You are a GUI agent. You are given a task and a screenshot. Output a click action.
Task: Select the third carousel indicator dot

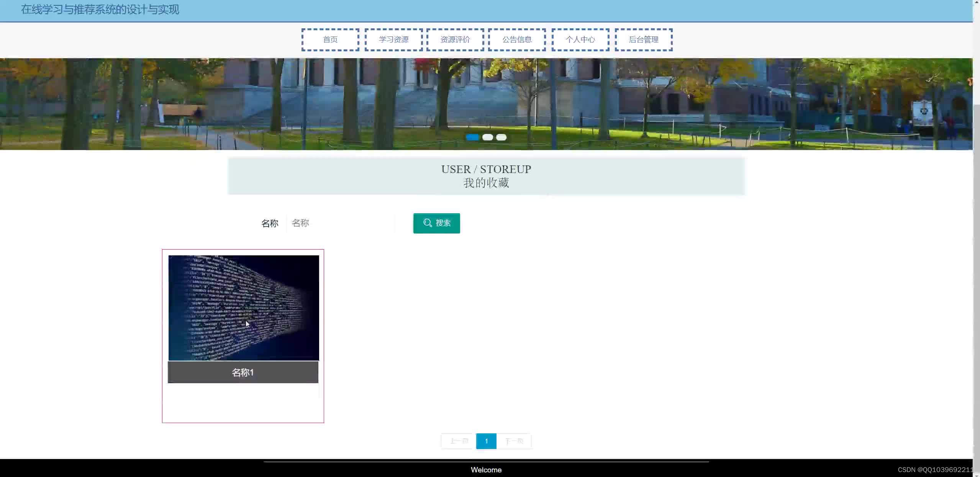501,137
